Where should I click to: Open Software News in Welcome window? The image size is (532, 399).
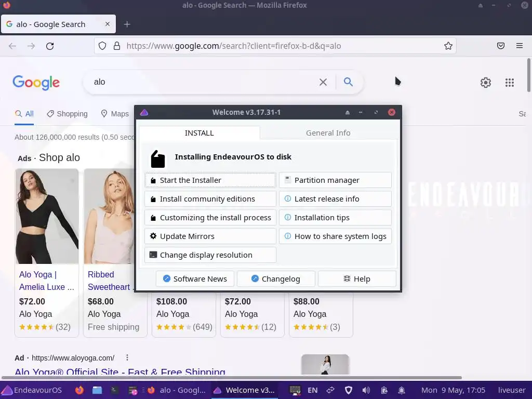[195, 279]
